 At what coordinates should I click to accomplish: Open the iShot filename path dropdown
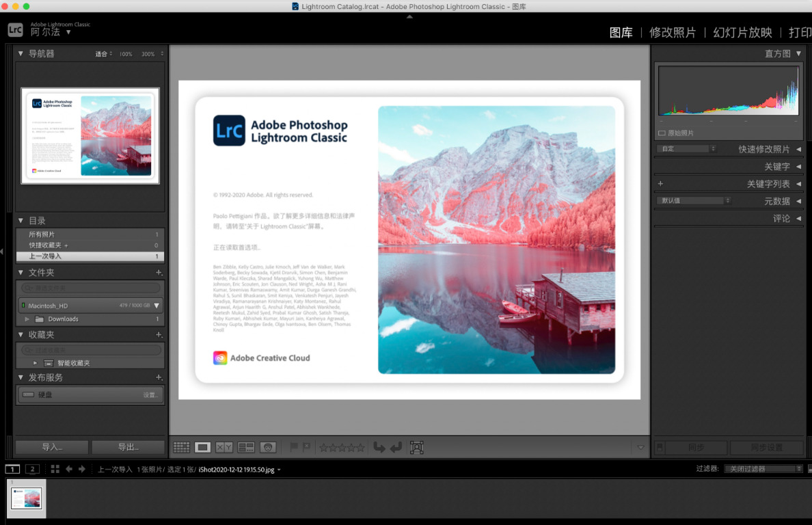click(x=279, y=470)
